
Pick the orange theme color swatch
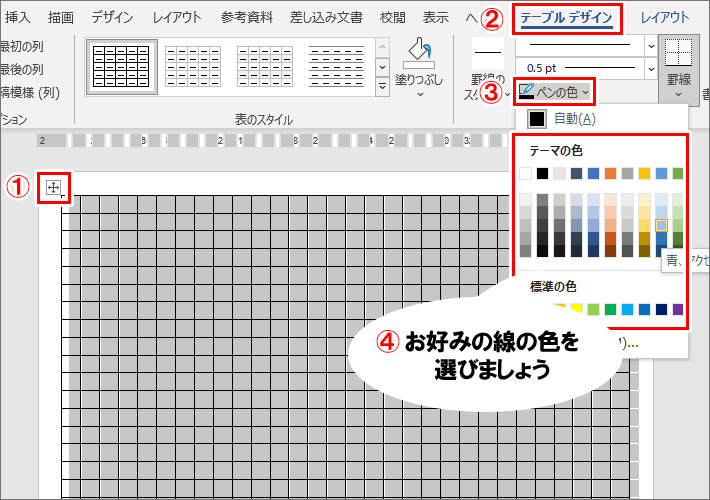pyautogui.click(x=610, y=173)
